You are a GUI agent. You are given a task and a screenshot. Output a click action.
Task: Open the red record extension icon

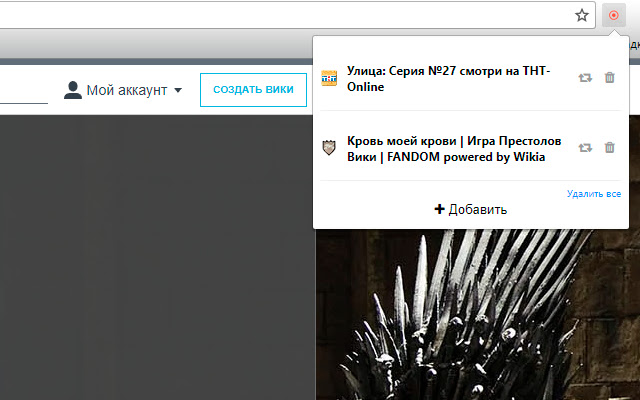613,16
